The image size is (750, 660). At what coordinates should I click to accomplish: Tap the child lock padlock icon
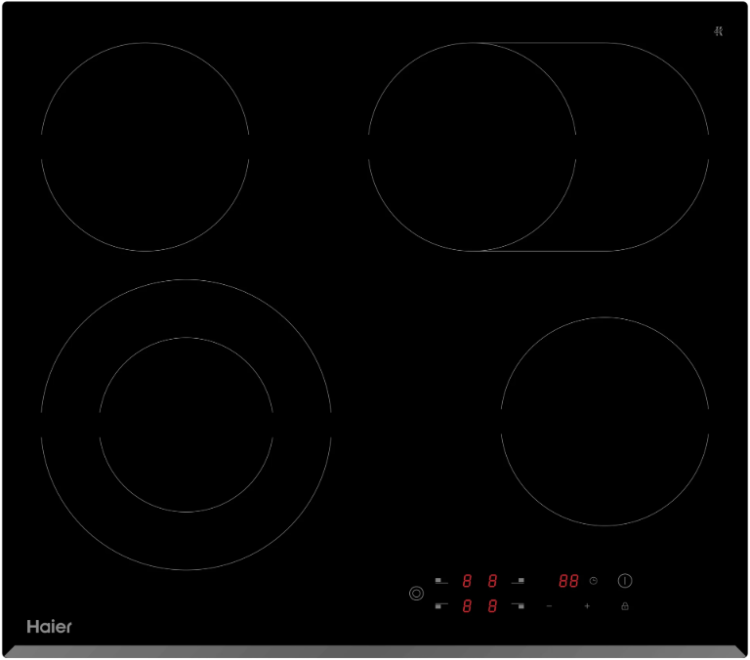click(x=625, y=606)
